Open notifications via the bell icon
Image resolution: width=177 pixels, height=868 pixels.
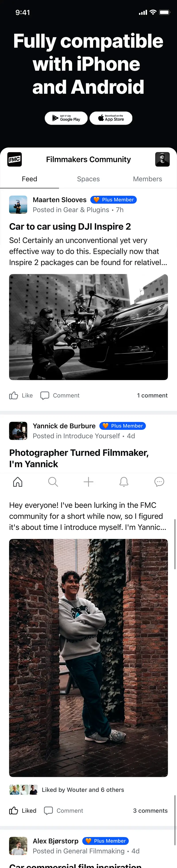124,482
